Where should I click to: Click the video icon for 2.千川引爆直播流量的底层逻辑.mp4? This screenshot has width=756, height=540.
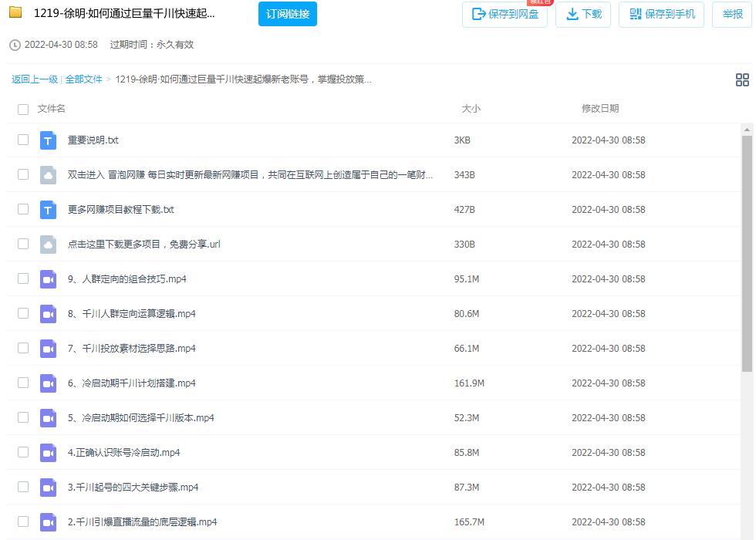point(48,522)
